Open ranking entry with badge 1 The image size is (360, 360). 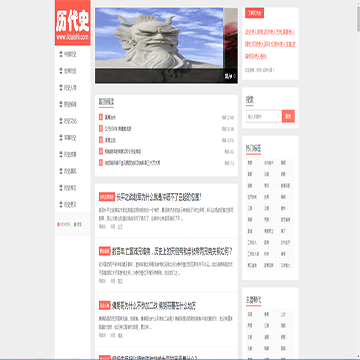coord(110,117)
